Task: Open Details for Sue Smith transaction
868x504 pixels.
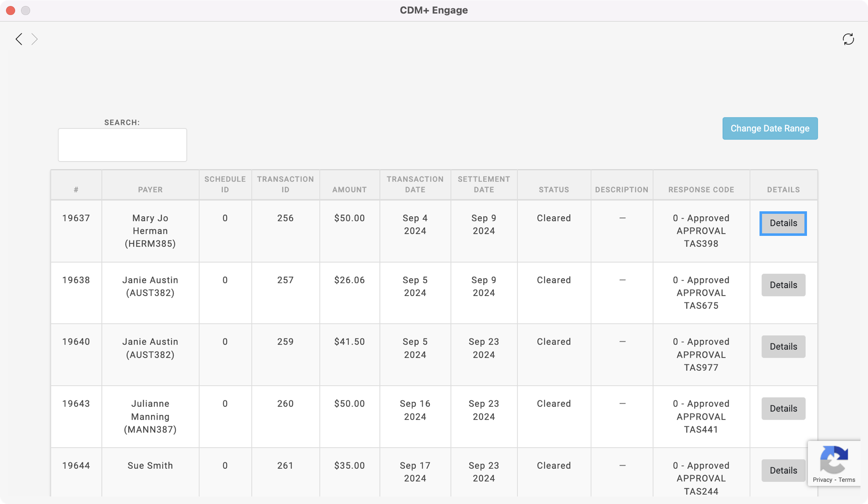Action: [783, 470]
